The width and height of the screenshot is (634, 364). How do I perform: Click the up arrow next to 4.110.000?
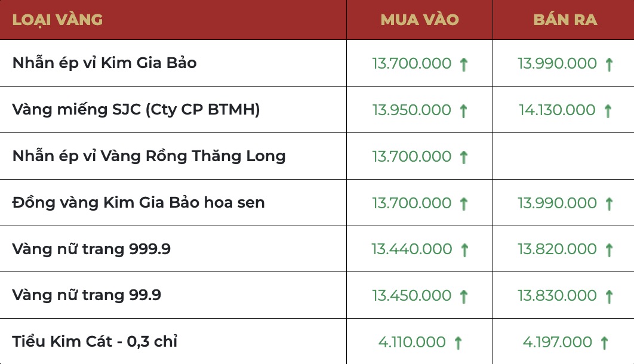tap(458, 343)
